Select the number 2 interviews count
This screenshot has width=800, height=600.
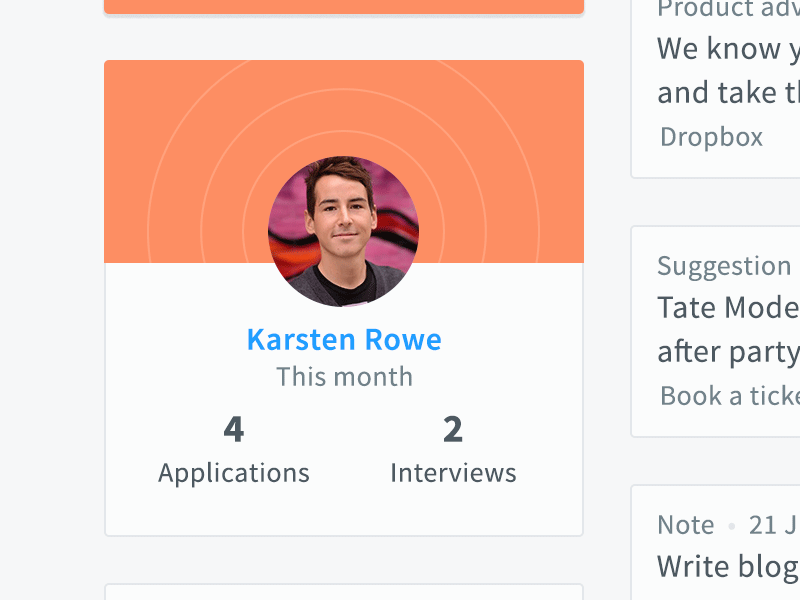(453, 429)
